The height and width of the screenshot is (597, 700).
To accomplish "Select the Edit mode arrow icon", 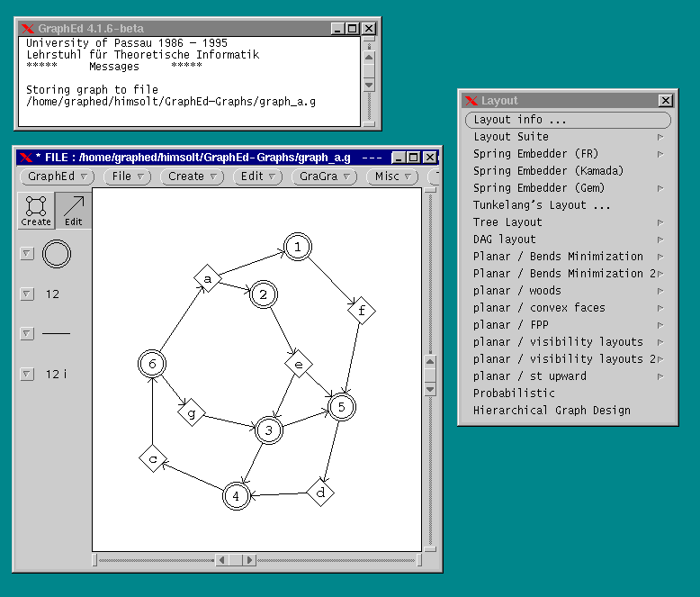I will [x=73, y=210].
